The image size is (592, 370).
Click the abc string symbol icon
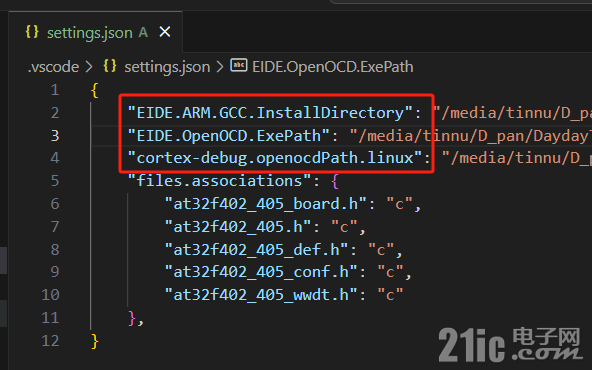coord(239,65)
